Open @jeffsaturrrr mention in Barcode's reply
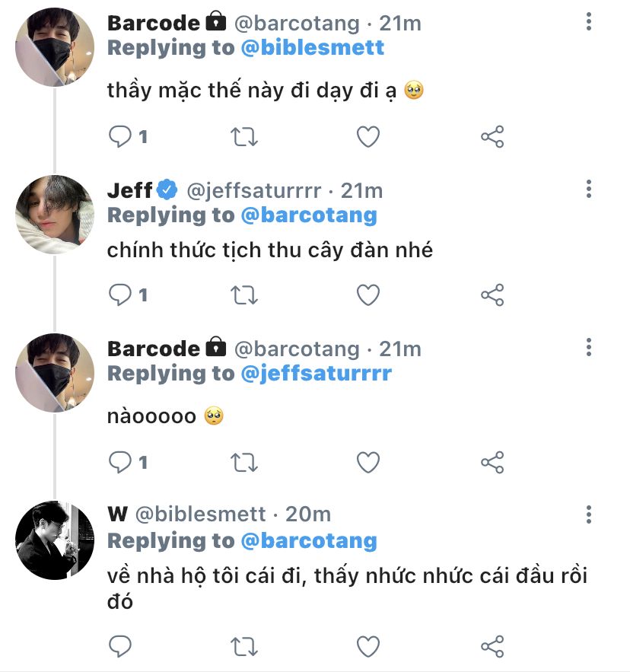Screen dimensions: 630x672 click(316, 374)
